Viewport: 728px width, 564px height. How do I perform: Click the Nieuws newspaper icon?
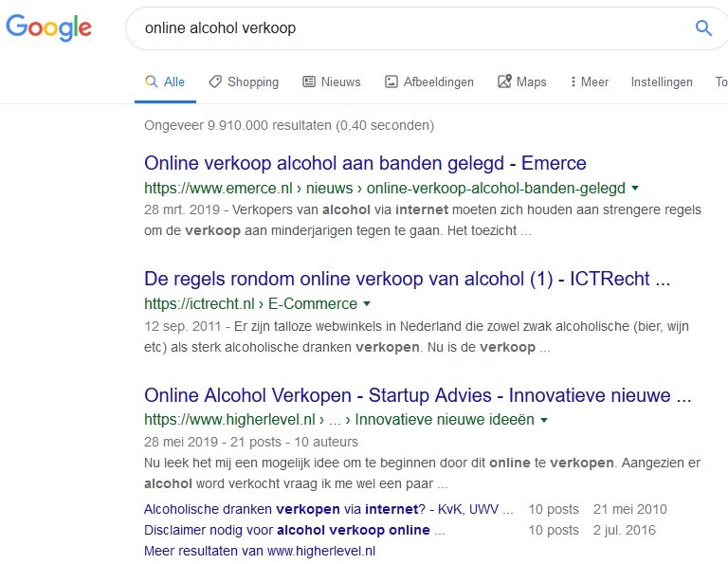tap(309, 82)
